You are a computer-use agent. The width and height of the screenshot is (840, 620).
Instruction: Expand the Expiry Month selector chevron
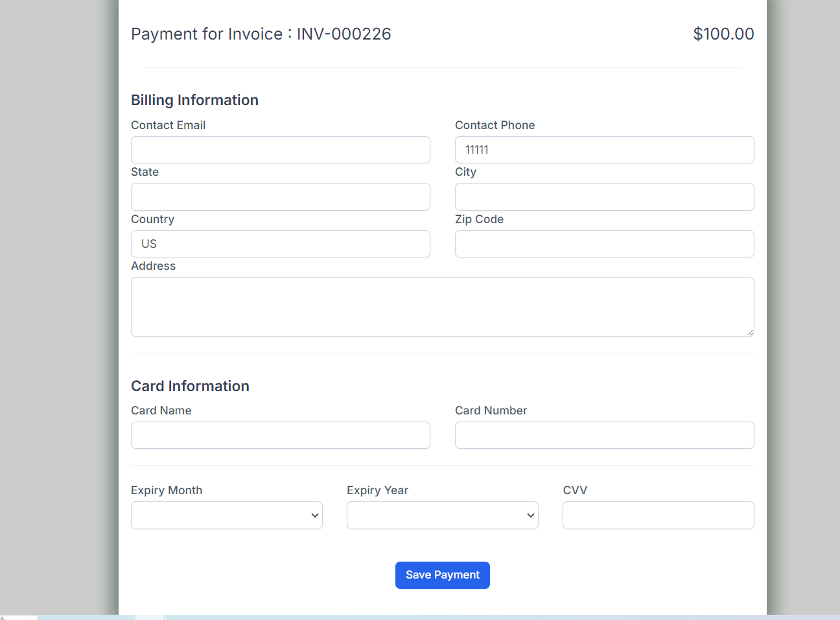315,515
